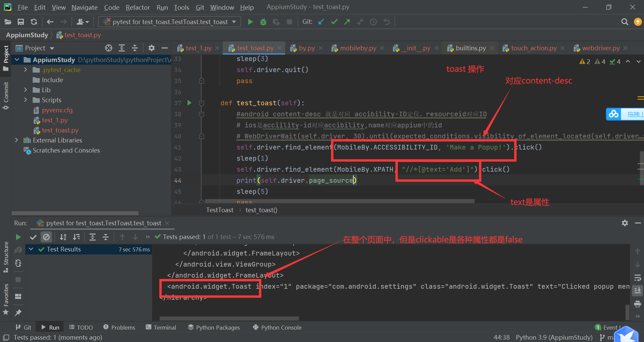Screen dimensions: 644x342
Task: Open Search Everywhere magnifier icon
Action: point(625,22)
